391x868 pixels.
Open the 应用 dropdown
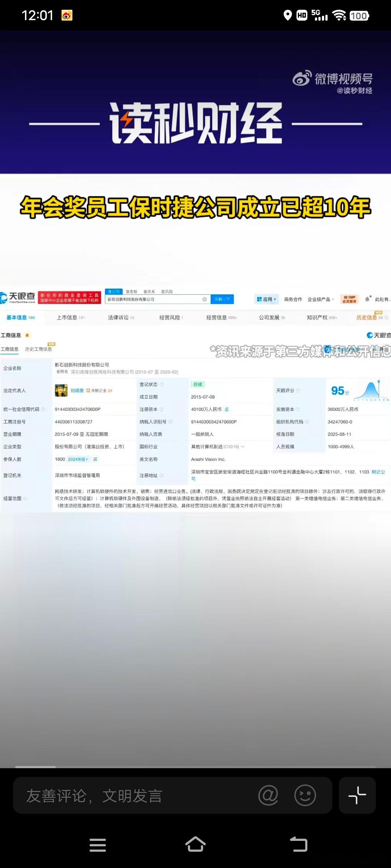[266, 299]
